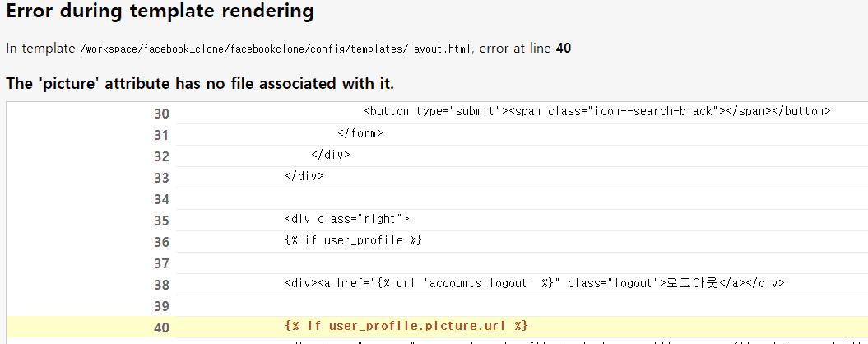The width and height of the screenshot is (868, 344).
Task: Select empty line number 39
Action: (x=161, y=305)
